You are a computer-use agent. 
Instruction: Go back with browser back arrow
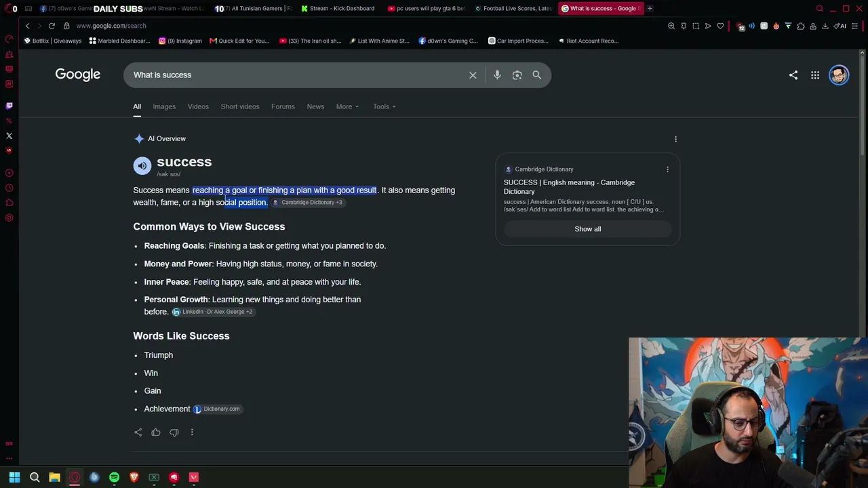click(x=27, y=26)
